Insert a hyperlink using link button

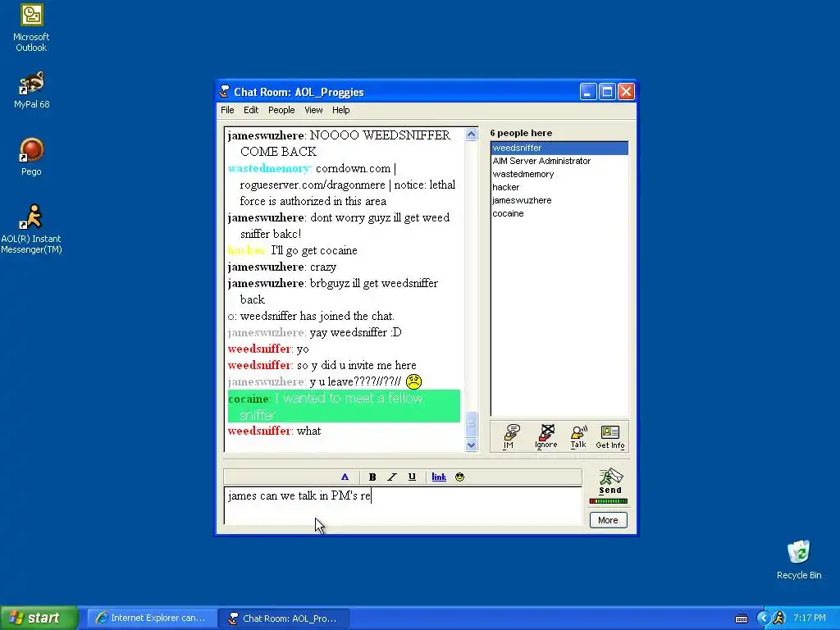[x=439, y=477]
